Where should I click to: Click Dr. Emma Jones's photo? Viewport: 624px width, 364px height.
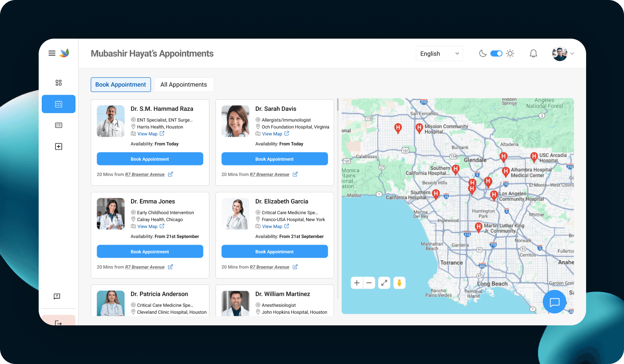click(x=111, y=214)
